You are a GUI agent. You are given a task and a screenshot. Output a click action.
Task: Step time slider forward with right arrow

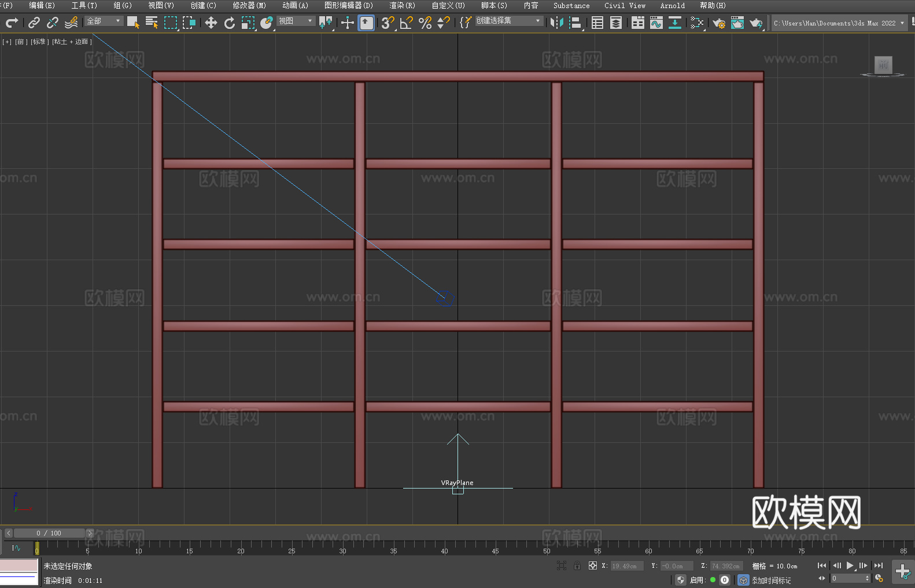[x=90, y=533]
